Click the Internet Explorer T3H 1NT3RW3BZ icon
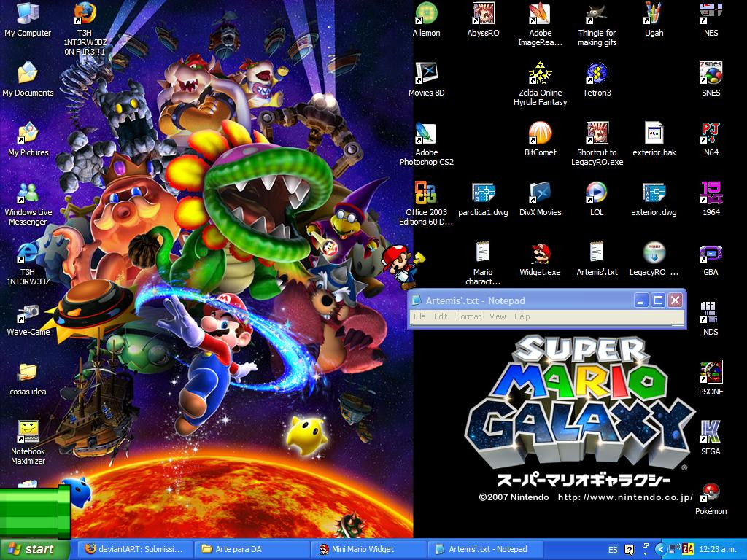Image resolution: width=747 pixels, height=560 pixels. [28, 253]
